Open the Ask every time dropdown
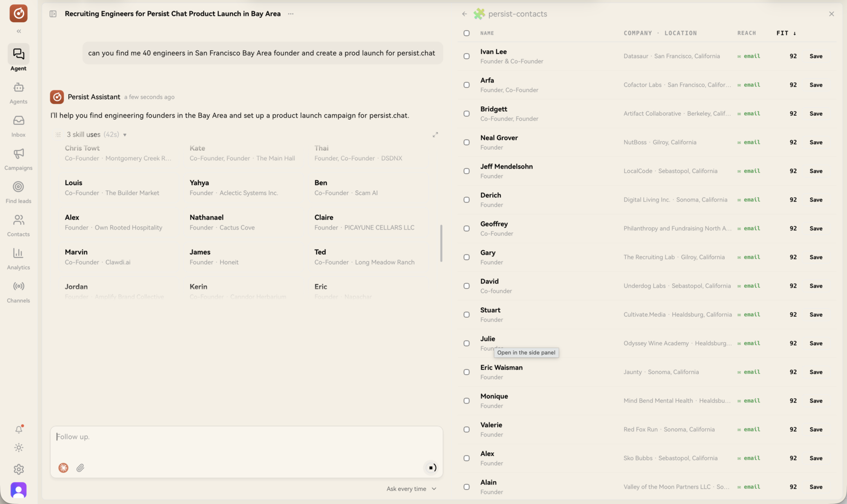This screenshot has width=847, height=504. [x=411, y=489]
